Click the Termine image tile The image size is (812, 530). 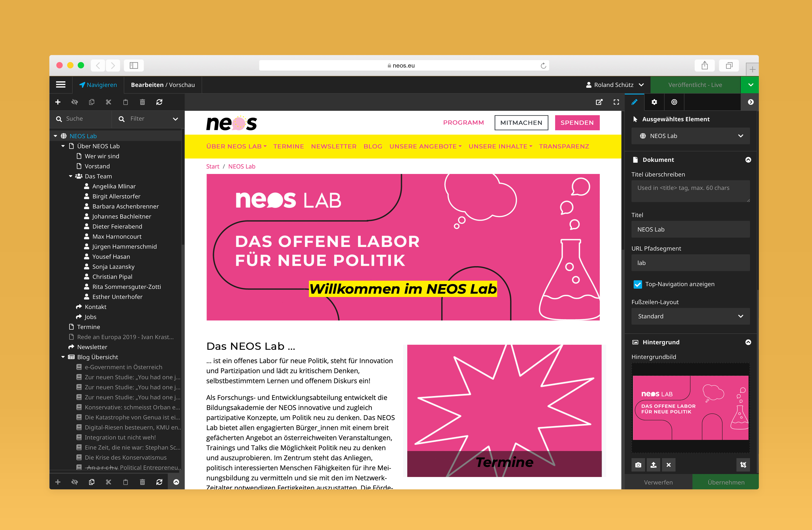(504, 411)
